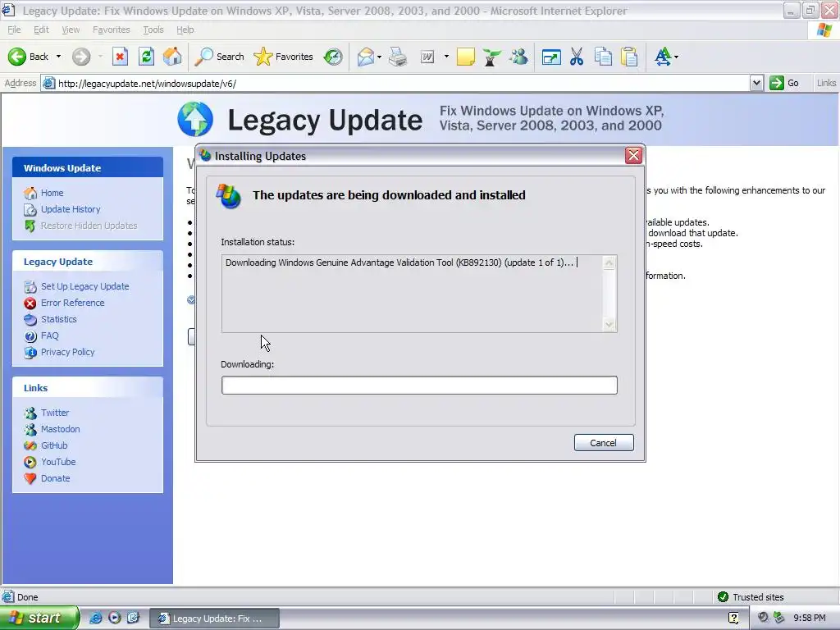Click the Go button
Viewport: 840px width, 630px height.
tap(785, 83)
